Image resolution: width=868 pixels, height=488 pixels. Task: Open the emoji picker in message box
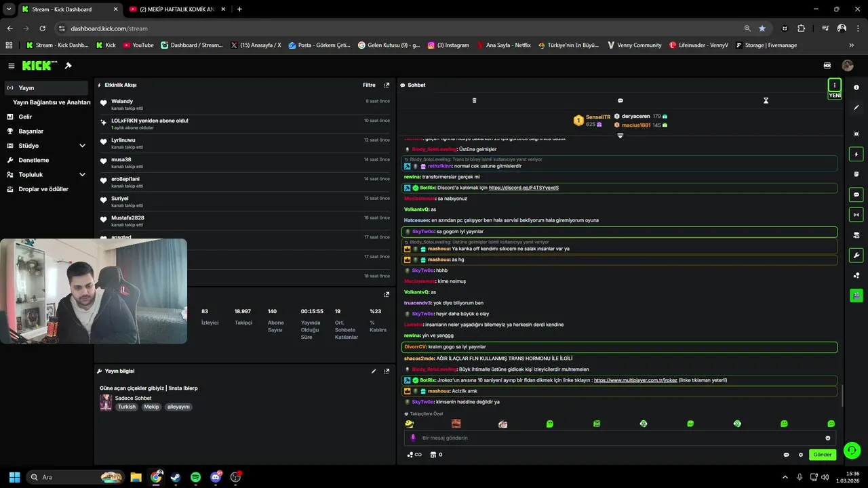(828, 438)
